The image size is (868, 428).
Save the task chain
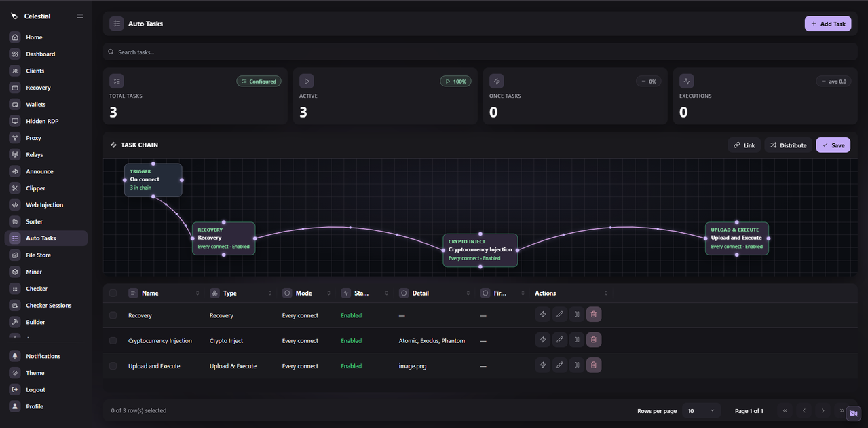click(x=833, y=145)
